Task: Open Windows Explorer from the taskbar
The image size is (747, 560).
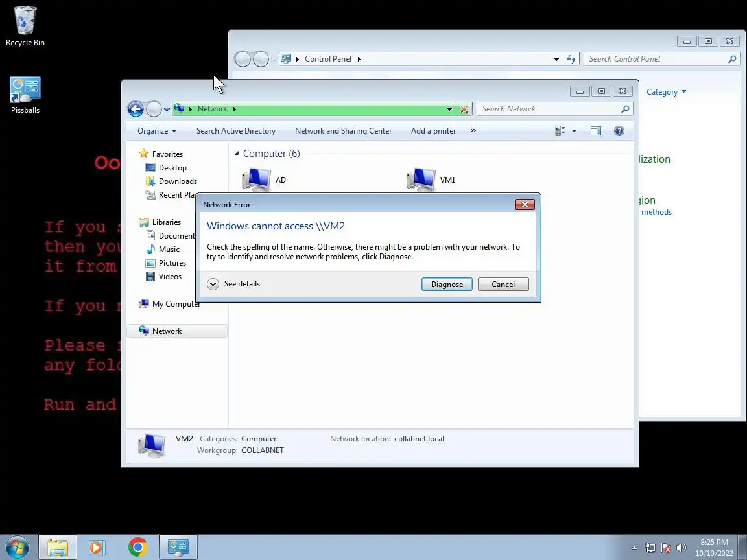Action: (x=58, y=548)
